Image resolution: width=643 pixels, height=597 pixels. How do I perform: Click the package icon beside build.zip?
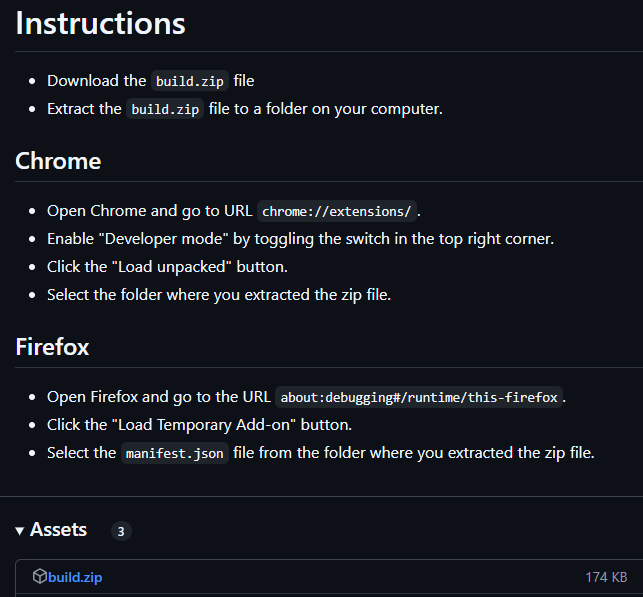[39, 576]
